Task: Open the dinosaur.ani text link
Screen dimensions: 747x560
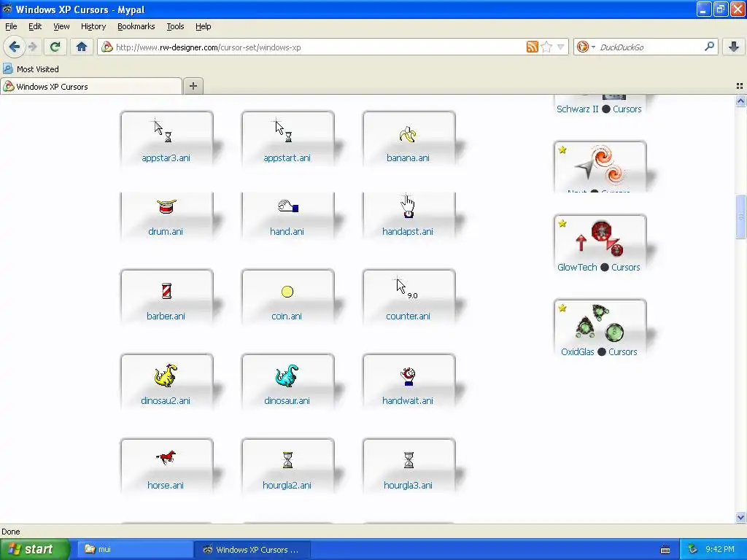Action: (287, 400)
